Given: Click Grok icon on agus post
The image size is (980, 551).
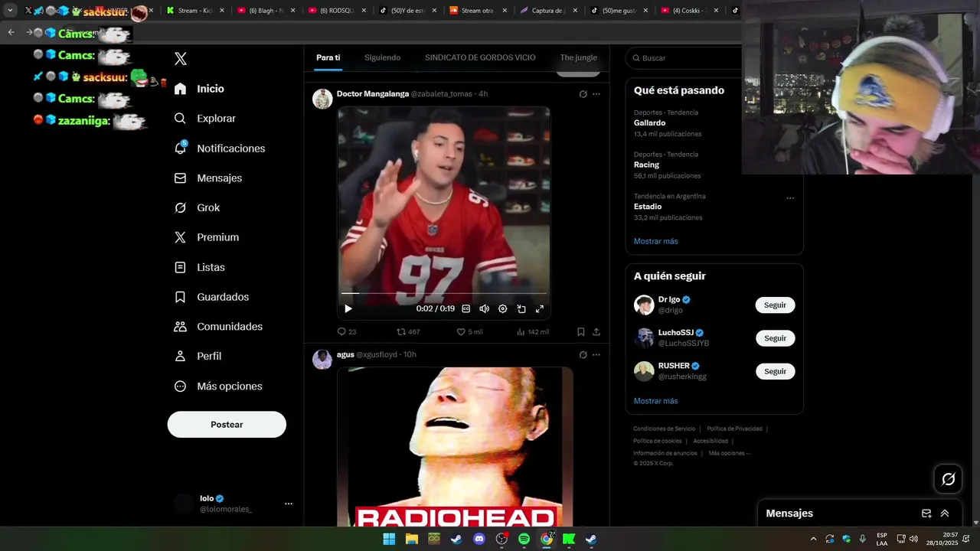Looking at the screenshot, I should click(583, 355).
